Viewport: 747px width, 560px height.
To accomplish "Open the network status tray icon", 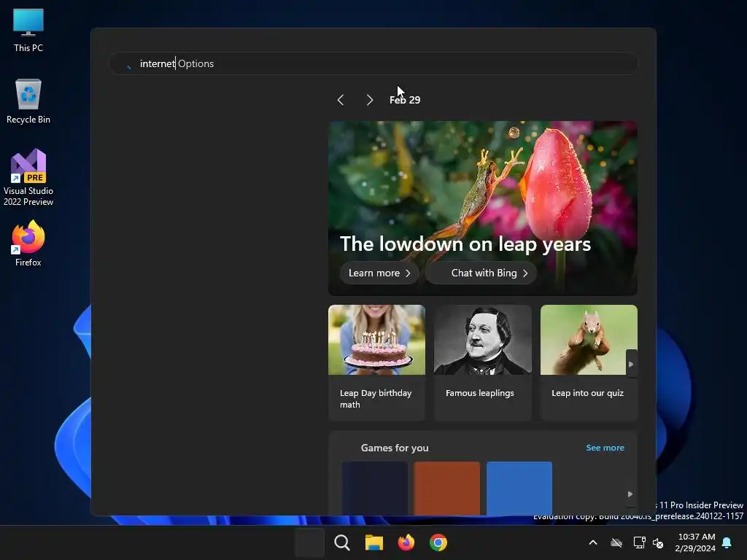I will point(639,542).
